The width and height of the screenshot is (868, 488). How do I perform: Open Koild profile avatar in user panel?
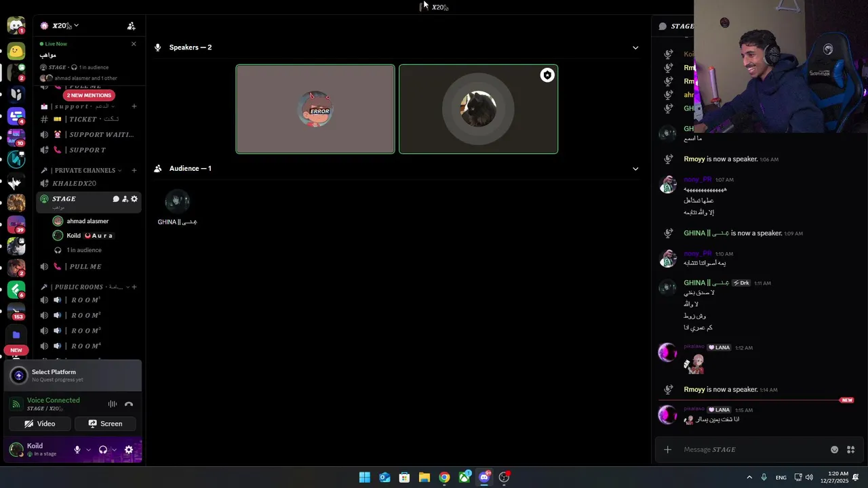(x=16, y=449)
